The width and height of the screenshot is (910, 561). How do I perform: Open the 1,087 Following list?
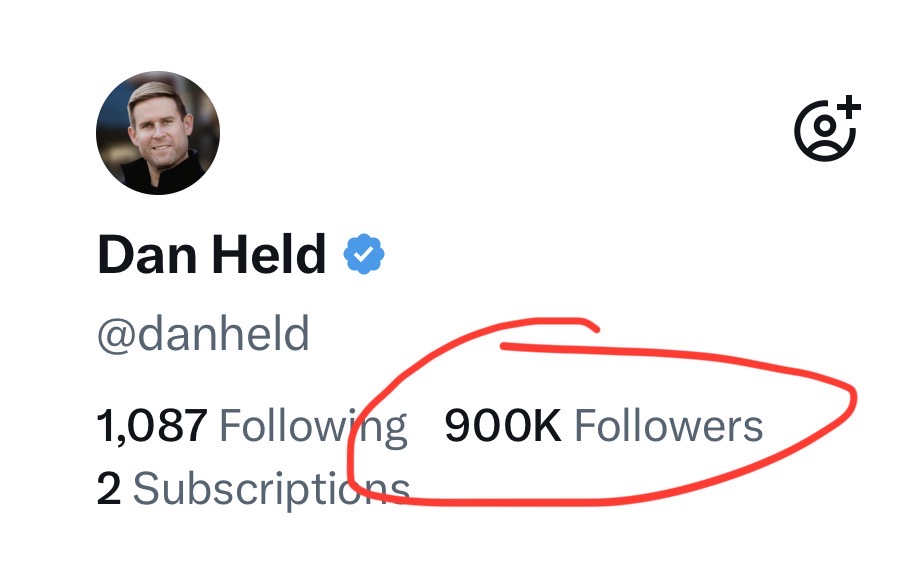(252, 427)
